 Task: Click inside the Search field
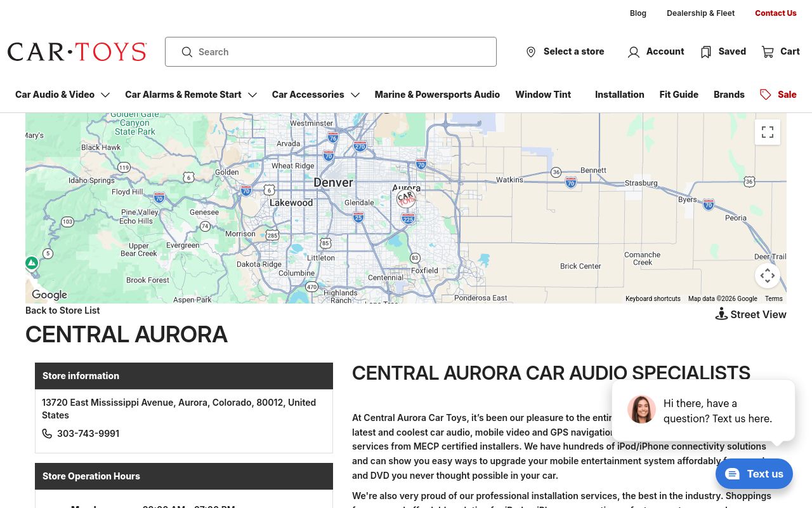(x=331, y=52)
